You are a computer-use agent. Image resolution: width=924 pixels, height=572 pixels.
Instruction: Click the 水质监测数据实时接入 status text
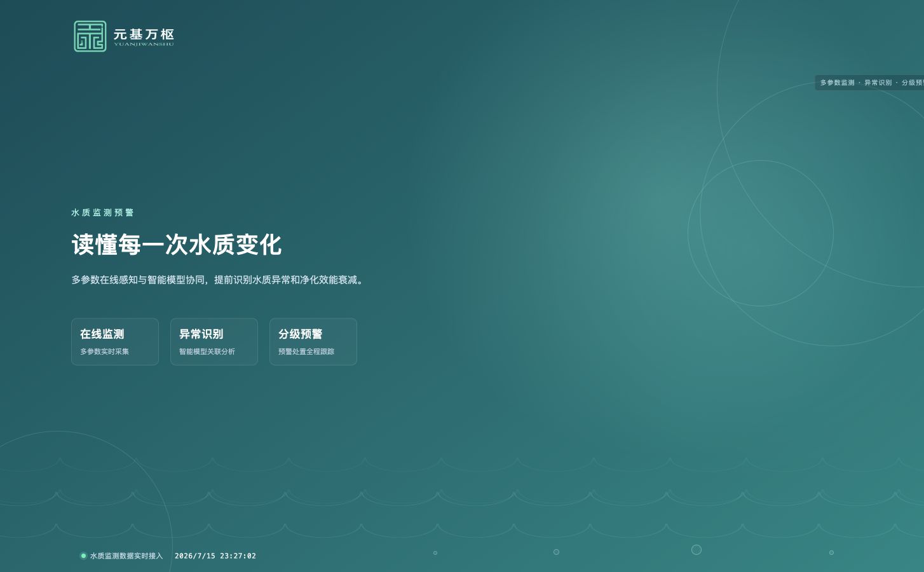(x=126, y=556)
